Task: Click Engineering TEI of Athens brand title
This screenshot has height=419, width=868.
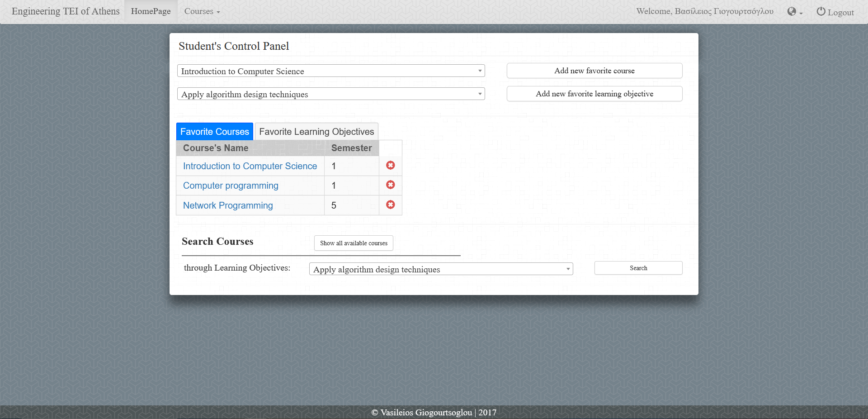Action: [66, 11]
